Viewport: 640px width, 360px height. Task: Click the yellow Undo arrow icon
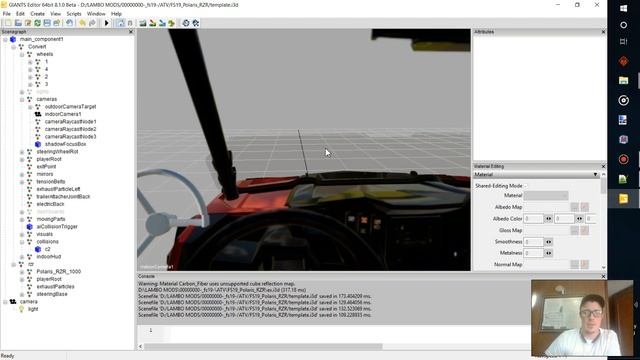82,23
